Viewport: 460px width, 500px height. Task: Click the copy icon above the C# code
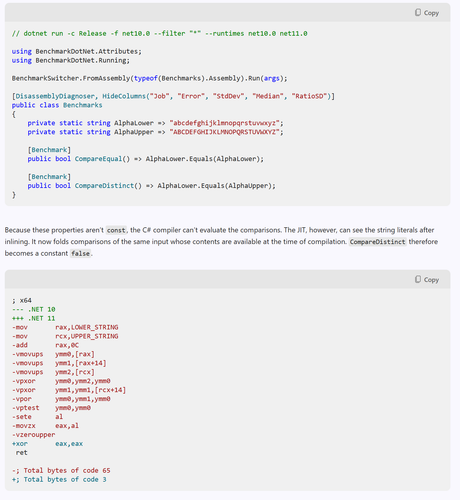[418, 12]
